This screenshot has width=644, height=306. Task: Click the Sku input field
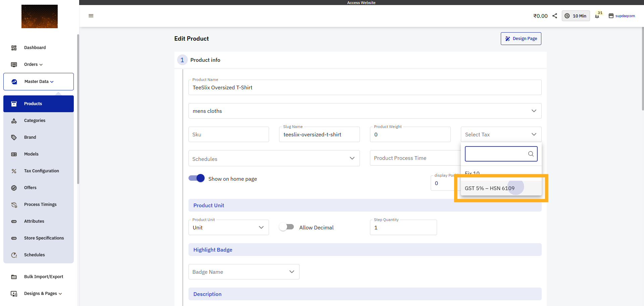(228, 134)
